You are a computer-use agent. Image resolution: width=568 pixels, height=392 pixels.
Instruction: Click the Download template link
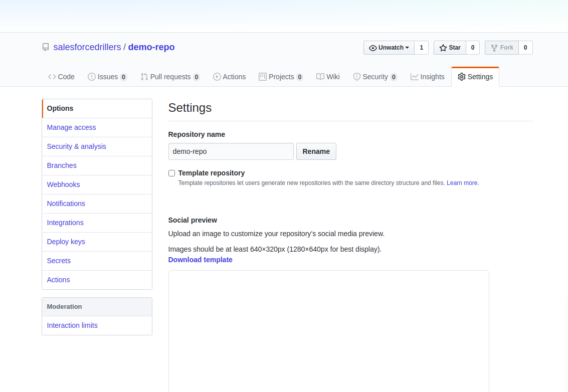tap(200, 260)
